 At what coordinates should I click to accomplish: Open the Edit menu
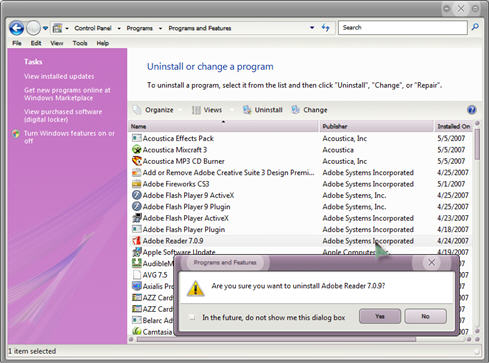point(36,43)
